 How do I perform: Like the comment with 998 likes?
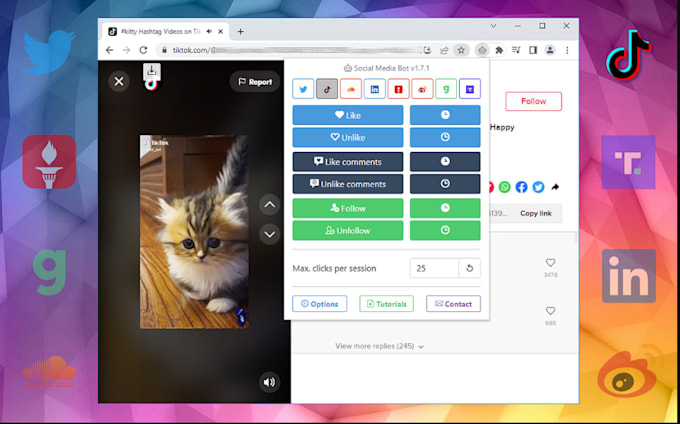550,311
